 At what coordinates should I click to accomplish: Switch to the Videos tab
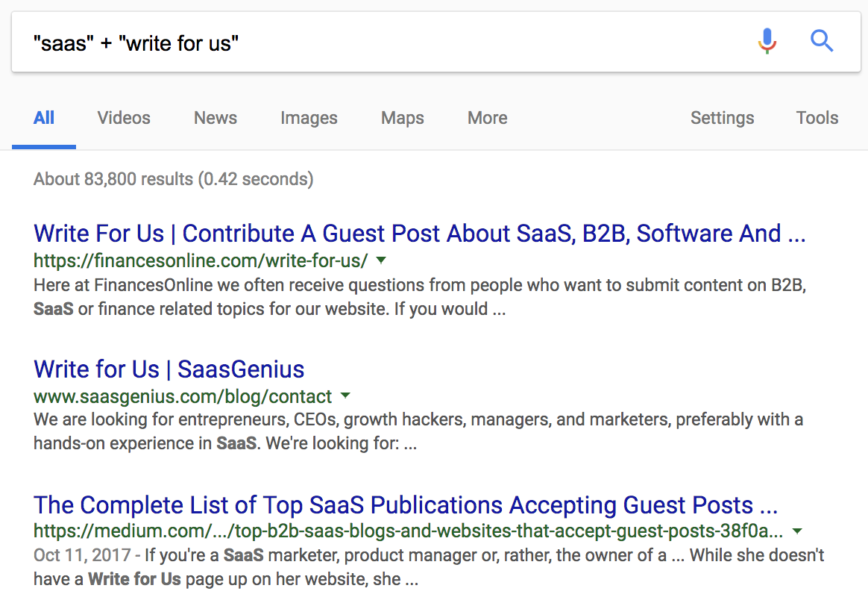coord(124,117)
